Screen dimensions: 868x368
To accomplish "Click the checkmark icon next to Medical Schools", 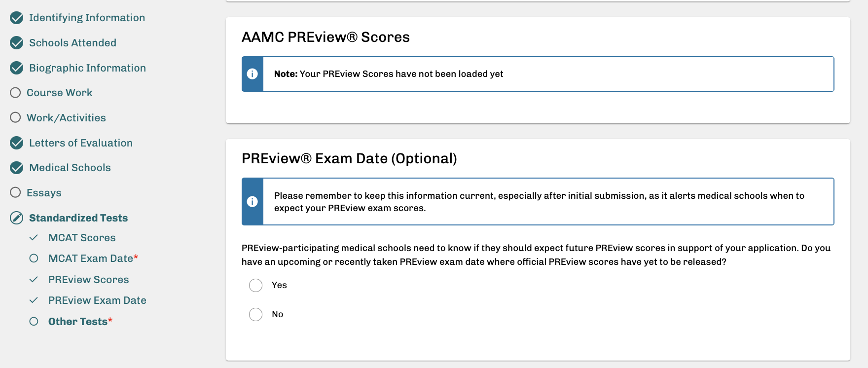I will (15, 167).
